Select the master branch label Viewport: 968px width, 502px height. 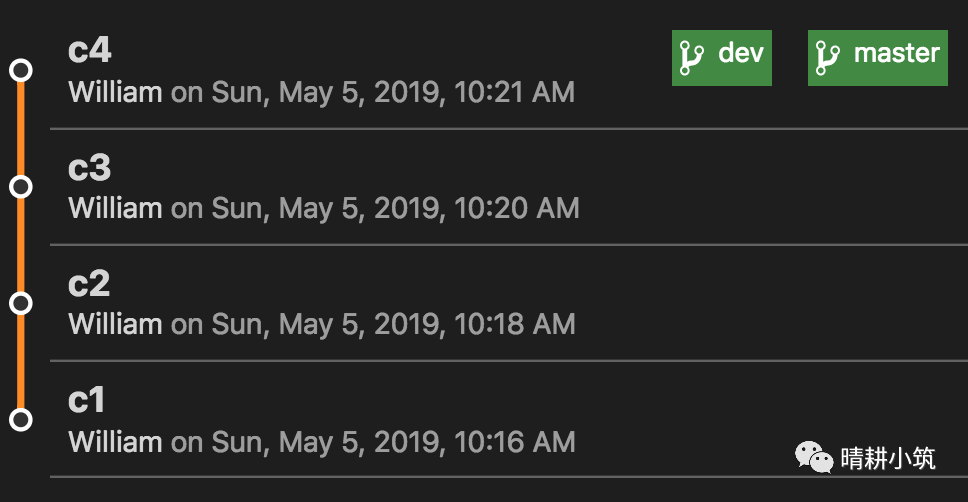click(896, 54)
